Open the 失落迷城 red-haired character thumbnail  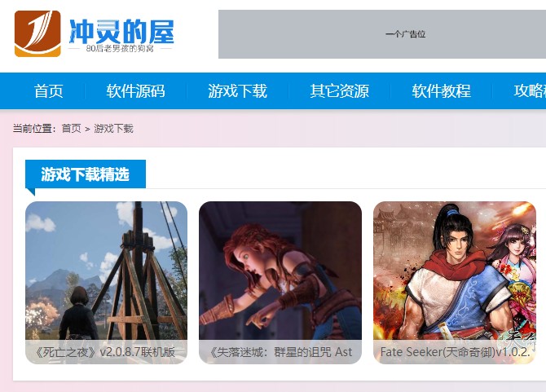point(280,271)
